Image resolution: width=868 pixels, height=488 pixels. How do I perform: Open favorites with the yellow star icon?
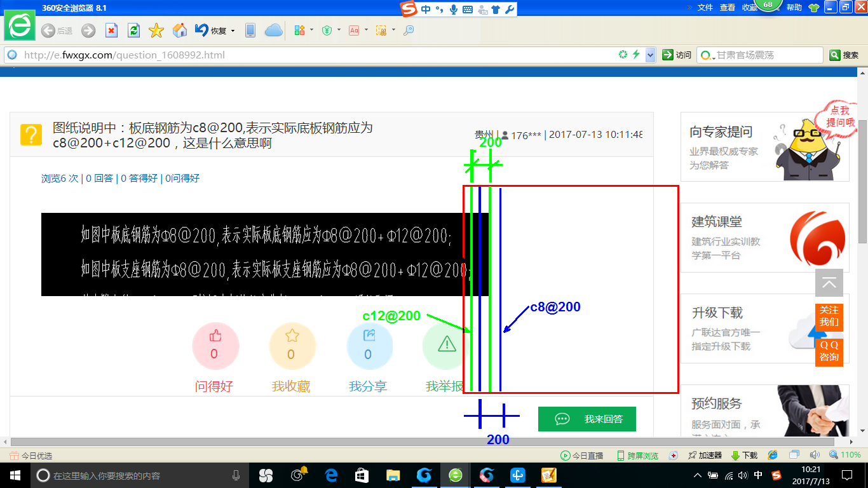tap(156, 30)
